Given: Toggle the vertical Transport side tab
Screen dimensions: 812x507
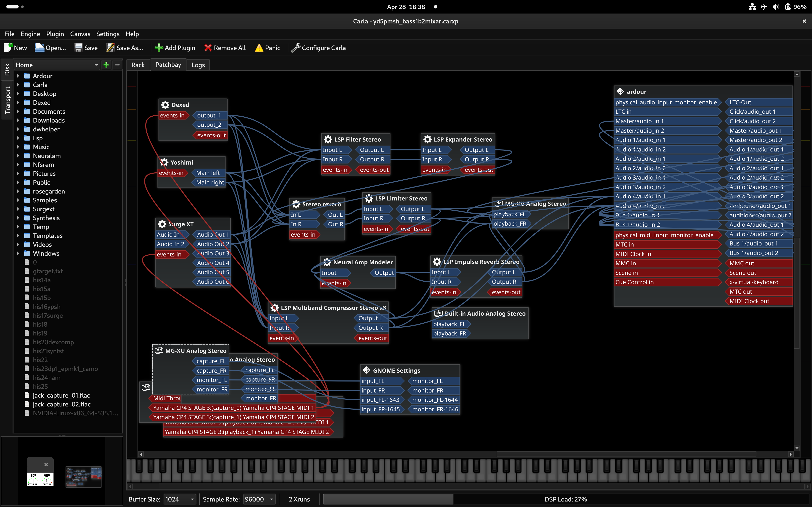Looking at the screenshot, I should pos(7,100).
